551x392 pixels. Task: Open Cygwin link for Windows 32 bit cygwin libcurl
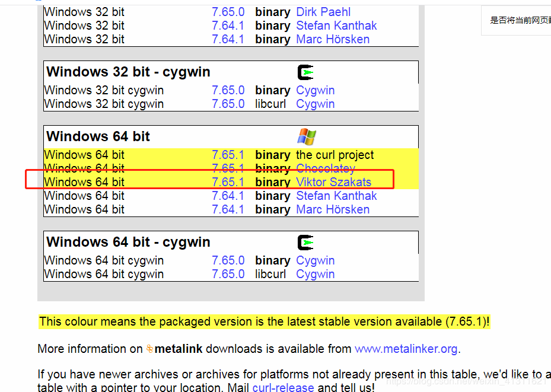[x=315, y=104]
